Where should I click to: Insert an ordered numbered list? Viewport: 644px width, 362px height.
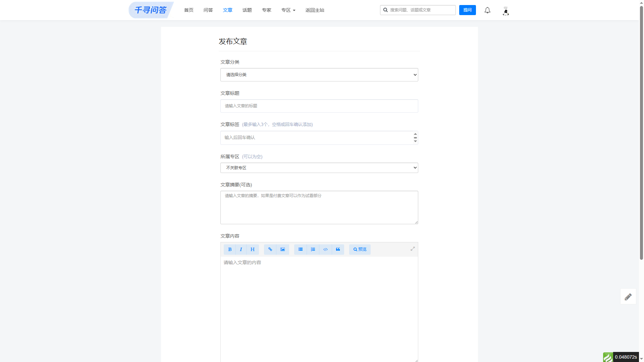point(313,249)
